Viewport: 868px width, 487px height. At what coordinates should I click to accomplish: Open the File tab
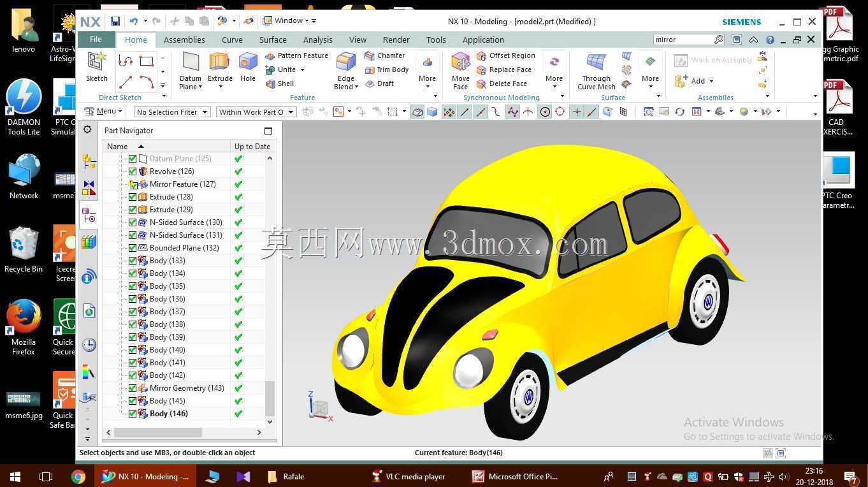[x=96, y=40]
